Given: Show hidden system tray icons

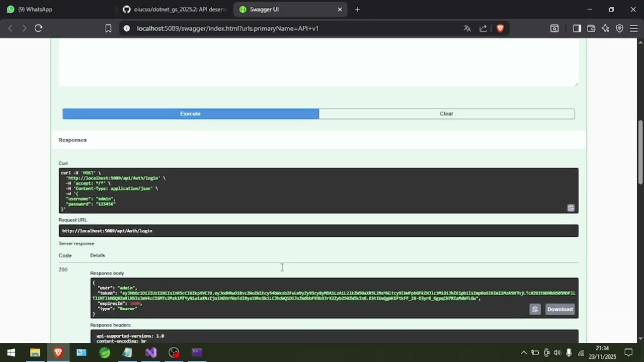Looking at the screenshot, I should click(x=523, y=352).
